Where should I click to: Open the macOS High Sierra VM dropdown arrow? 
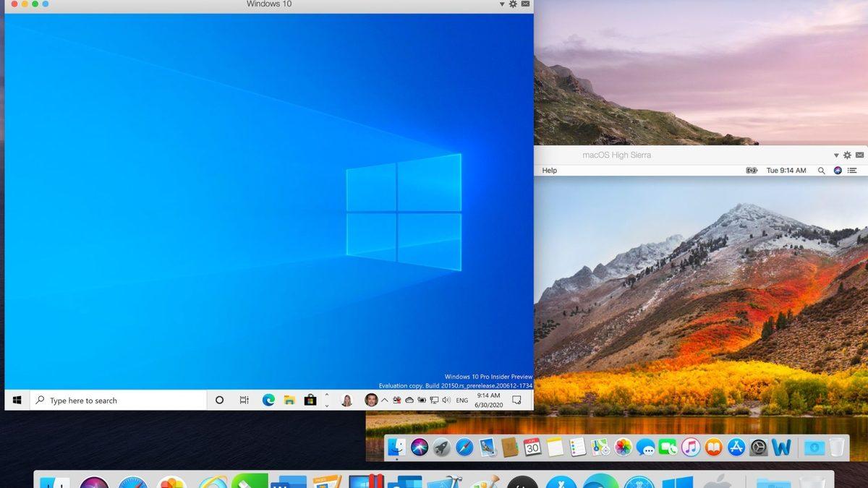click(836, 155)
